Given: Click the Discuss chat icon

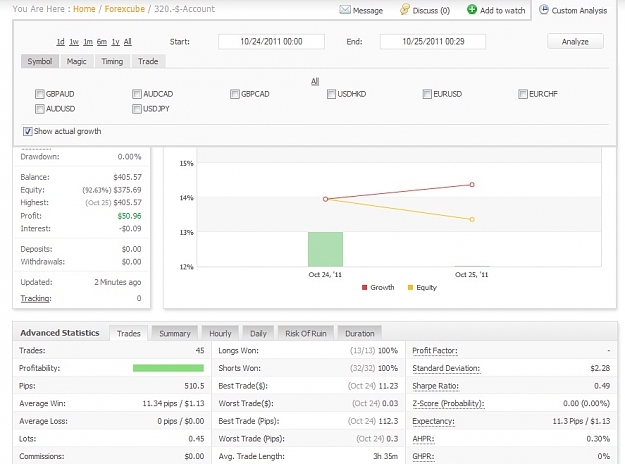Looking at the screenshot, I should click(x=405, y=10).
